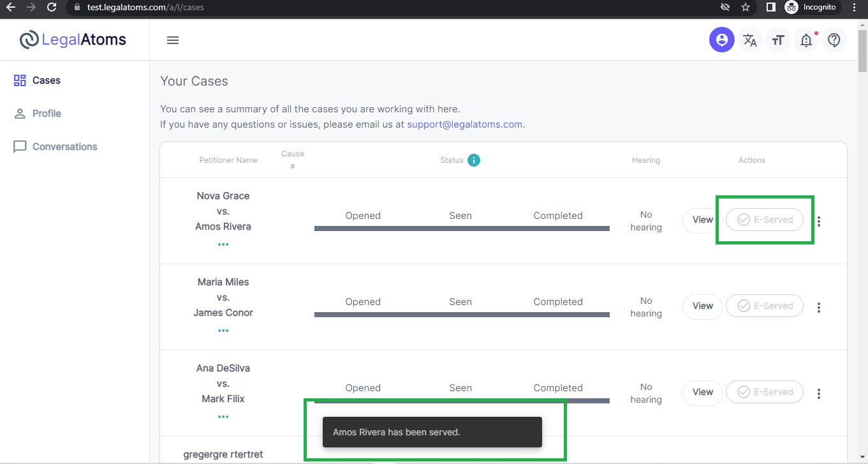Click 'No hearing' in Nova Grace row
The width and height of the screenshot is (868, 464).
(646, 221)
